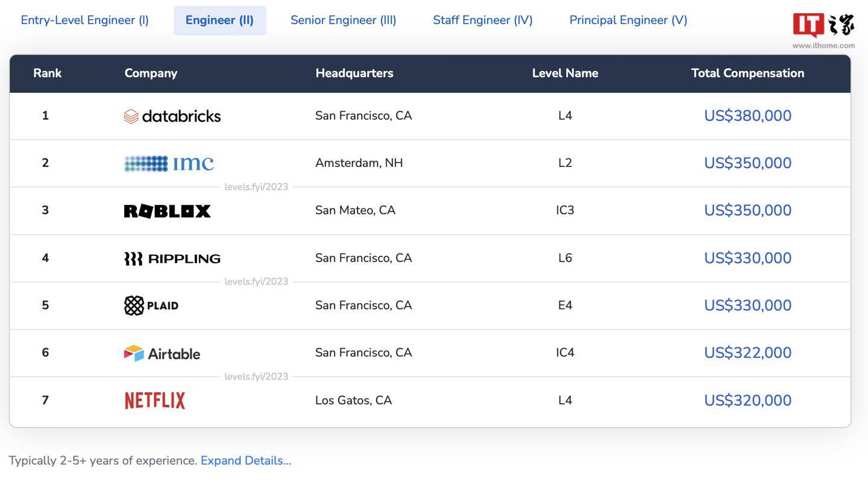
Task: Switch to Staff Engineer (IV) tab
Action: click(x=483, y=20)
